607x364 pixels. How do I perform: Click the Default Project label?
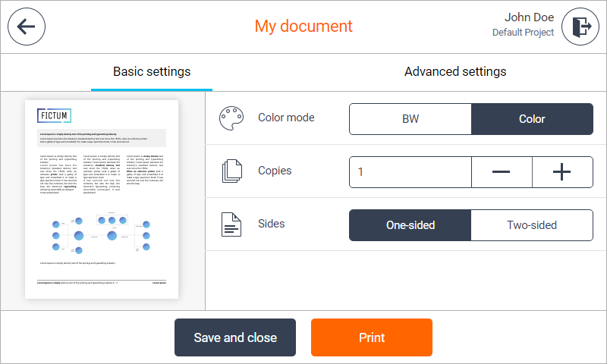tap(523, 33)
